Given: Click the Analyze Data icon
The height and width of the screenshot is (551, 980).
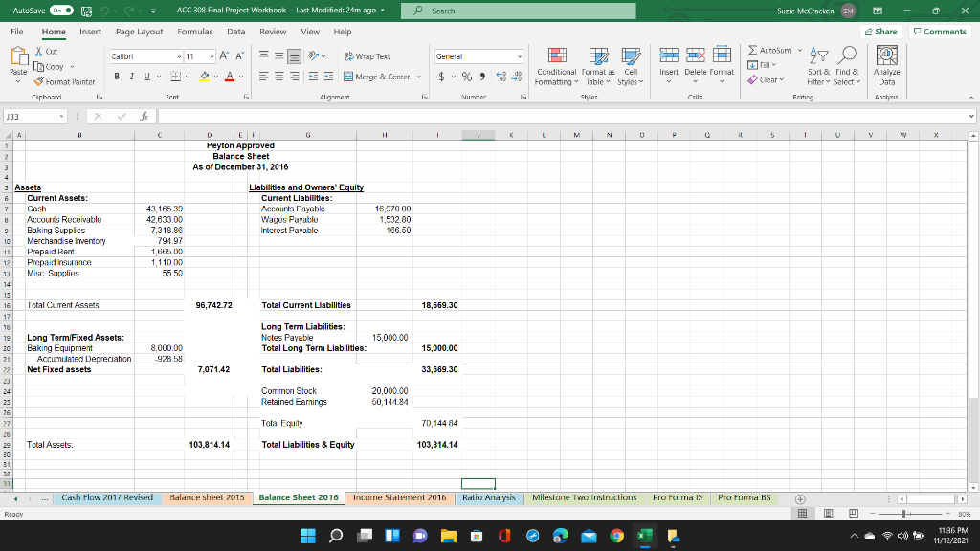Looking at the screenshot, I should pyautogui.click(x=886, y=67).
